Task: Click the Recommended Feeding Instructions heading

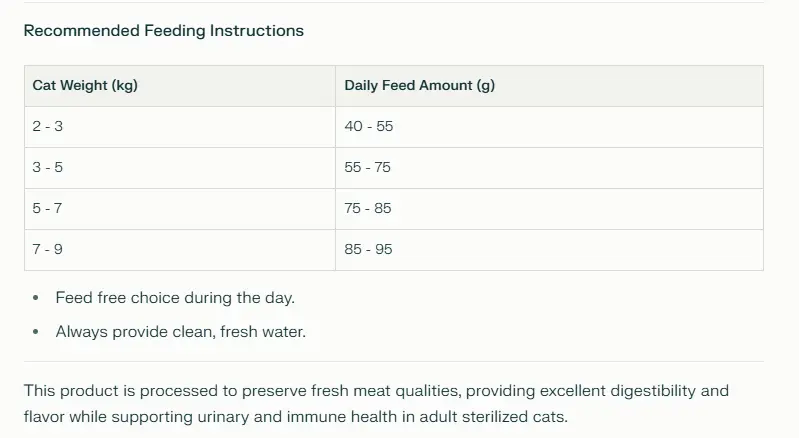Action: click(164, 31)
